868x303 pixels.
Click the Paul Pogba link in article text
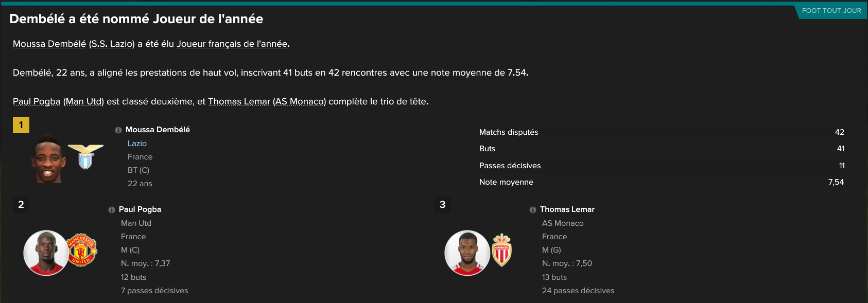coord(37,102)
